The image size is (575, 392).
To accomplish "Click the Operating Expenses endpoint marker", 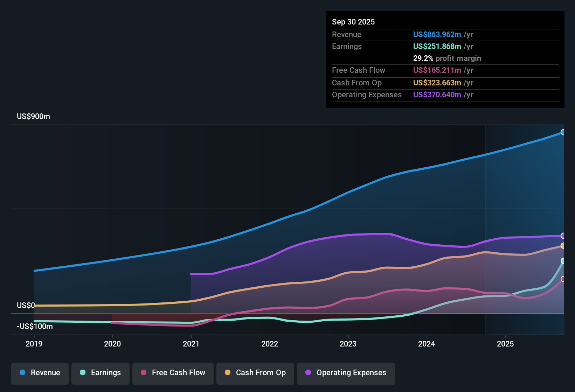I will click(563, 236).
